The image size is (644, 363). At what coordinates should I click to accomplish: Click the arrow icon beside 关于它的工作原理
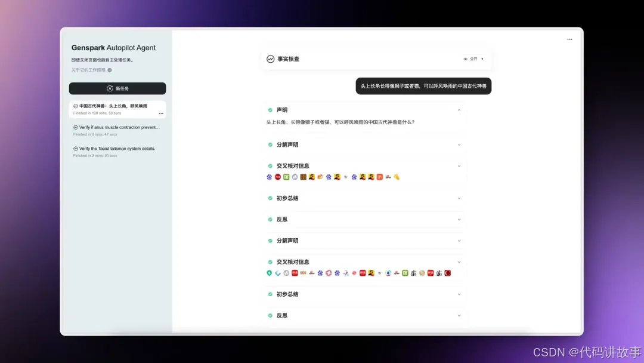pos(110,70)
